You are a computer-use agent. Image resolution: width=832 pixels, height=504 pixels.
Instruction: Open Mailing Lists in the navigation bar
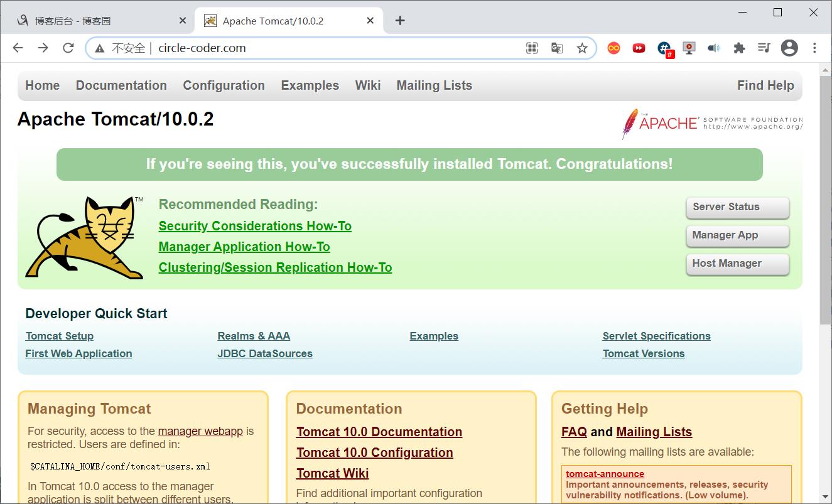pyautogui.click(x=434, y=85)
